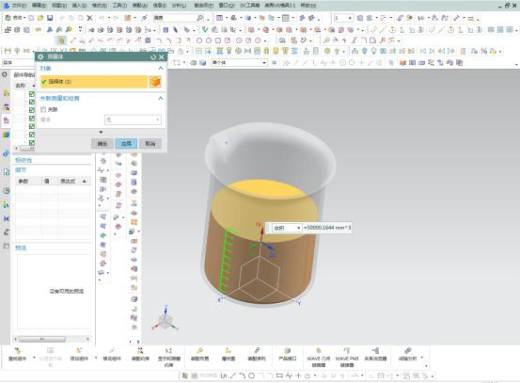520x383 pixels.
Task: Click the reset arrow icon in dialog title bar
Action: (153, 57)
